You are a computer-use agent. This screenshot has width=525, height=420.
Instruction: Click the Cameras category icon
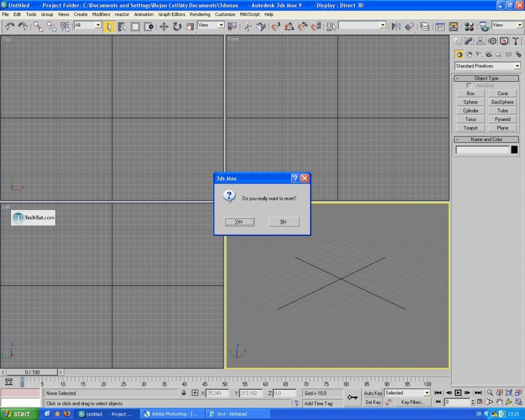489,55
